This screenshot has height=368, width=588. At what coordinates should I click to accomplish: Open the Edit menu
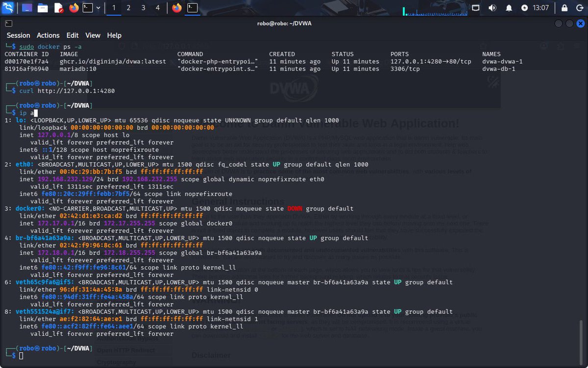coord(73,35)
